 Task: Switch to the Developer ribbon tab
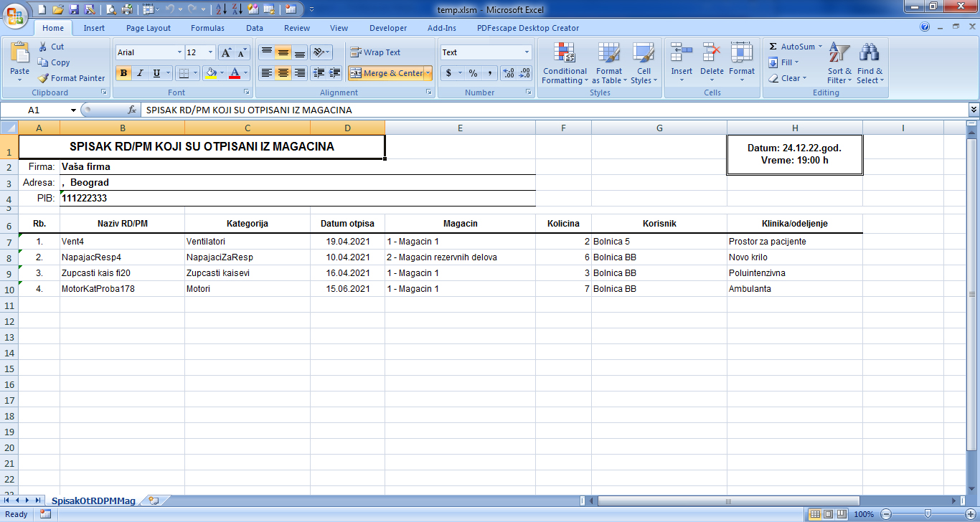388,28
